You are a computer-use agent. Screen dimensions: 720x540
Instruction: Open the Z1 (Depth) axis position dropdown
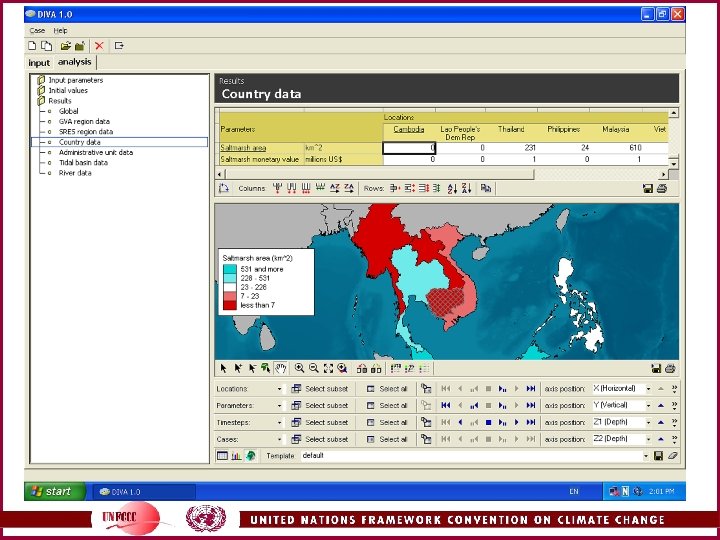(x=648, y=422)
